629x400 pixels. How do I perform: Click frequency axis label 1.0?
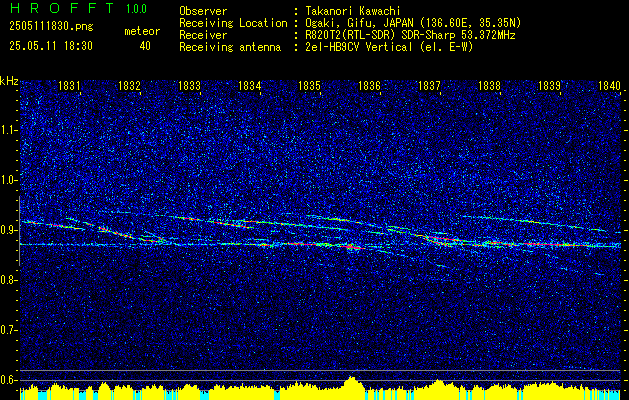(9, 180)
